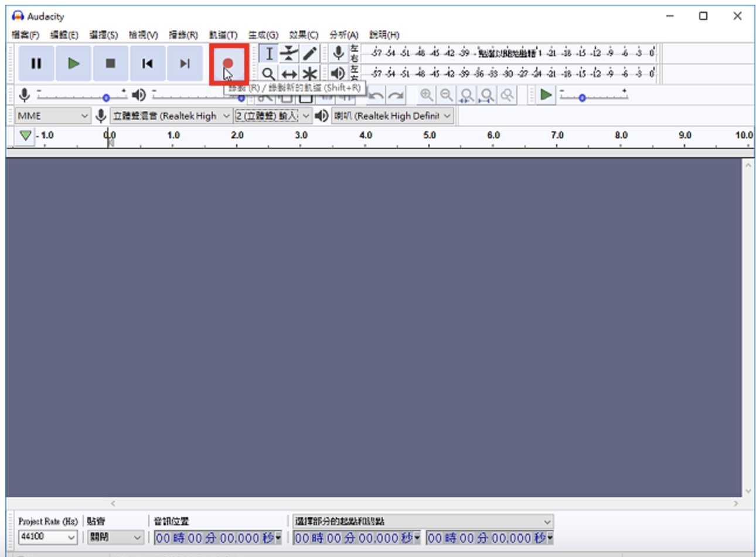Viewport: 756px width, 557px height.
Task: Click the recording meter microphone icon
Action: [x=338, y=53]
